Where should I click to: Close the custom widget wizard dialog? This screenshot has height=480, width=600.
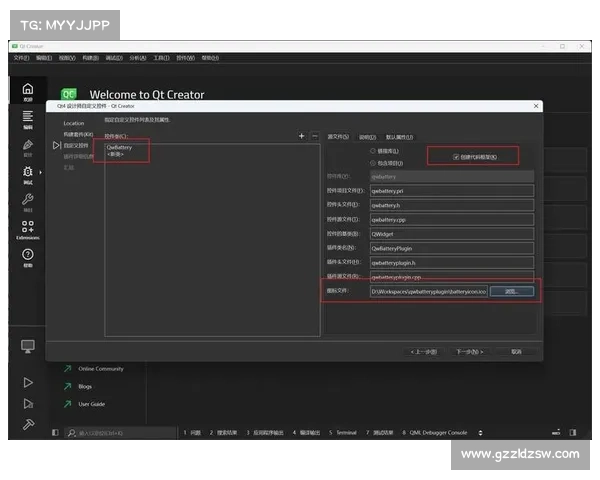tap(536, 106)
